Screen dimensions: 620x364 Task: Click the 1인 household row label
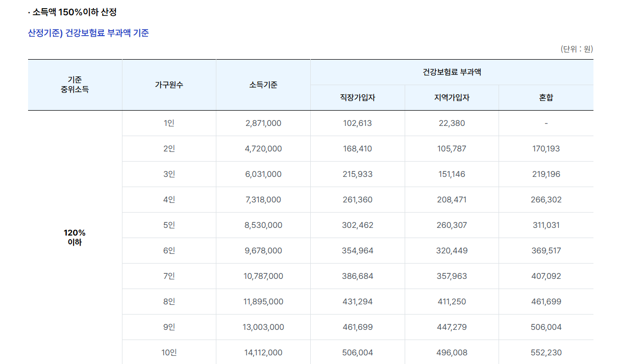(x=169, y=123)
